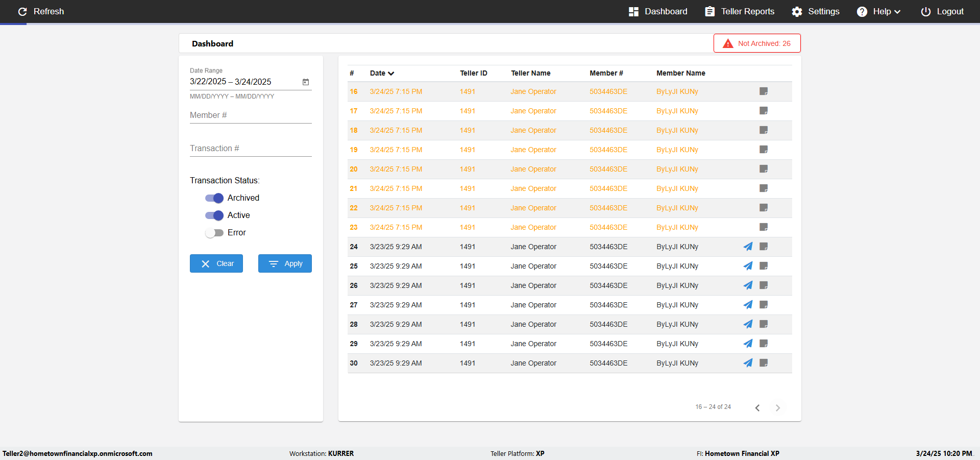Select row 29 date 3/23/25 9:29 AM
Image resolution: width=980 pixels, height=460 pixels.
tap(396, 344)
